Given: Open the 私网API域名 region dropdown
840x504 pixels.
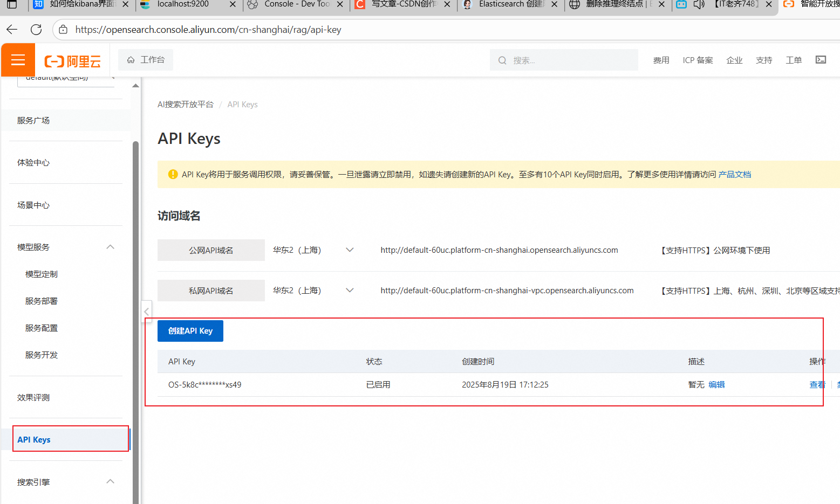Looking at the screenshot, I should 313,291.
